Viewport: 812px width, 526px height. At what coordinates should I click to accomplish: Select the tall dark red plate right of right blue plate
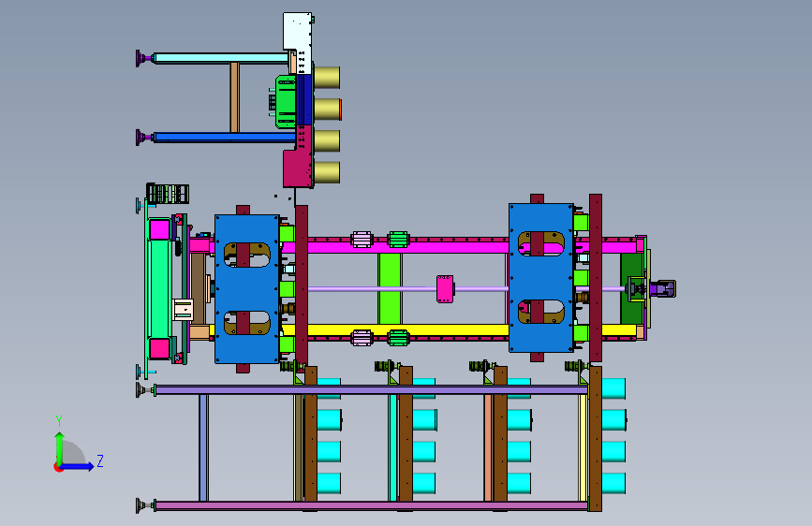point(596,277)
